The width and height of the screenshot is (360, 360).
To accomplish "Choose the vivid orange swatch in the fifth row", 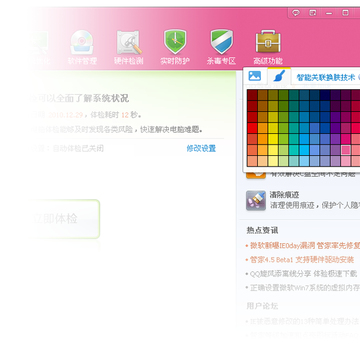I will (x=263, y=139).
